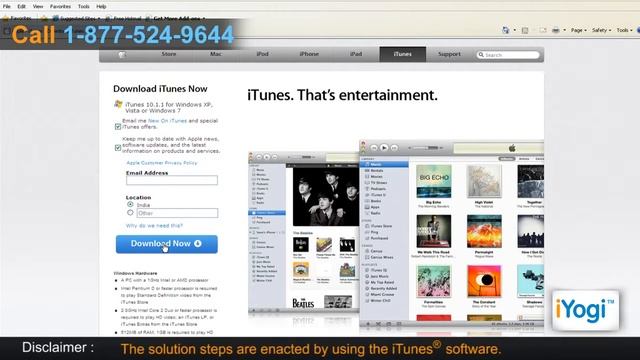Open the View menu
The width and height of the screenshot is (640, 360).
point(38,7)
